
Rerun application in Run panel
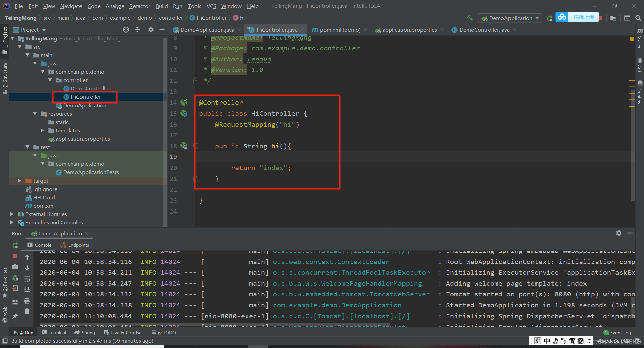(x=15, y=245)
